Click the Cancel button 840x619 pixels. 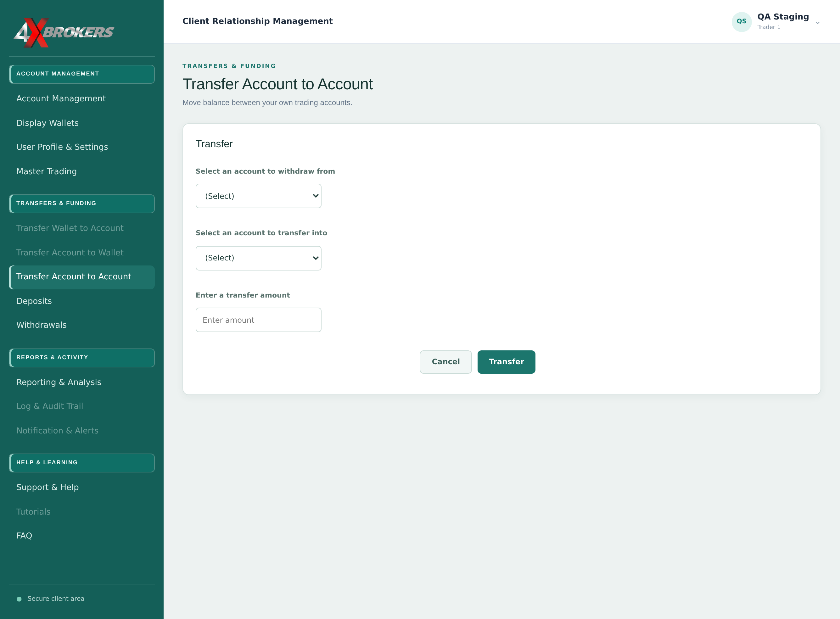point(445,362)
